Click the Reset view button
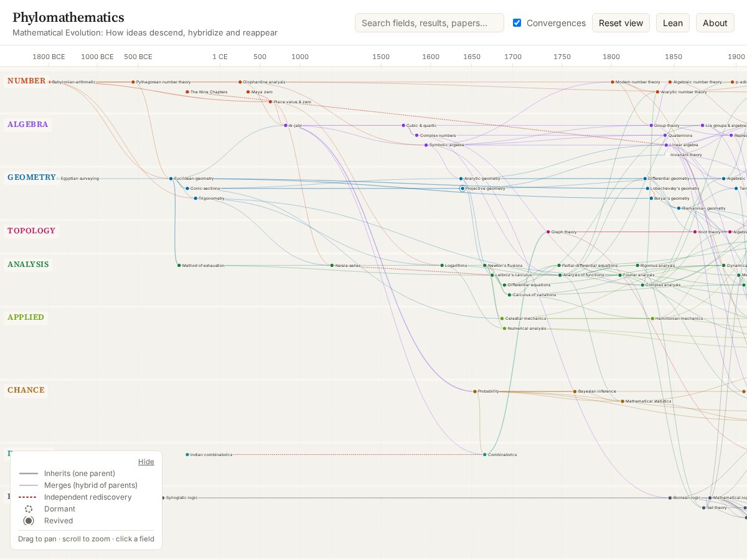Image resolution: width=747 pixels, height=560 pixels. point(621,23)
